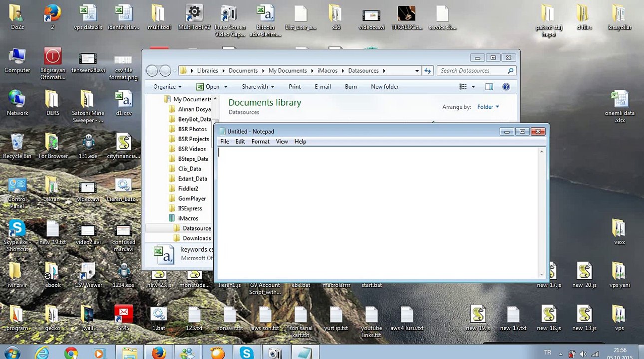Open Notepad's File menu
The height and width of the screenshot is (359, 644).
coord(225,142)
